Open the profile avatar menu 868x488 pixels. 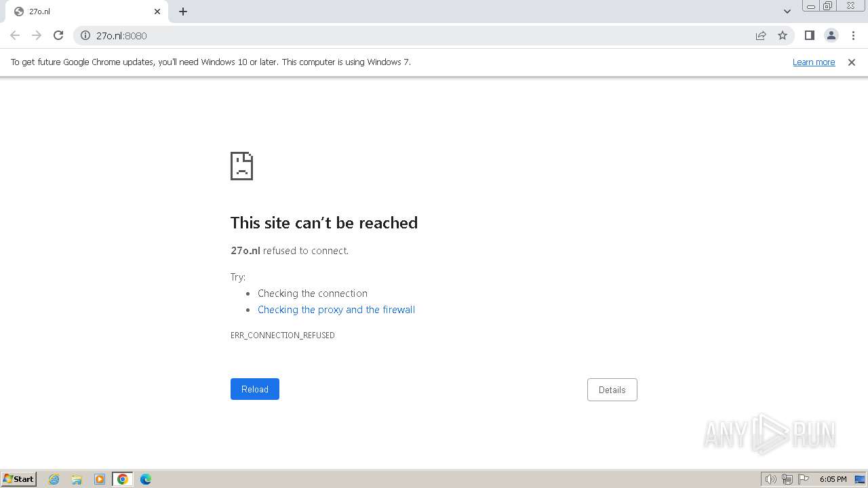coord(831,35)
